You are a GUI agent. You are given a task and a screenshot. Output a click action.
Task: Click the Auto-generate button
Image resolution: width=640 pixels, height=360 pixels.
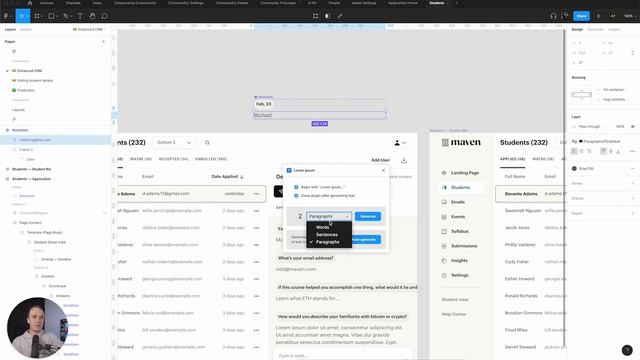366,240
